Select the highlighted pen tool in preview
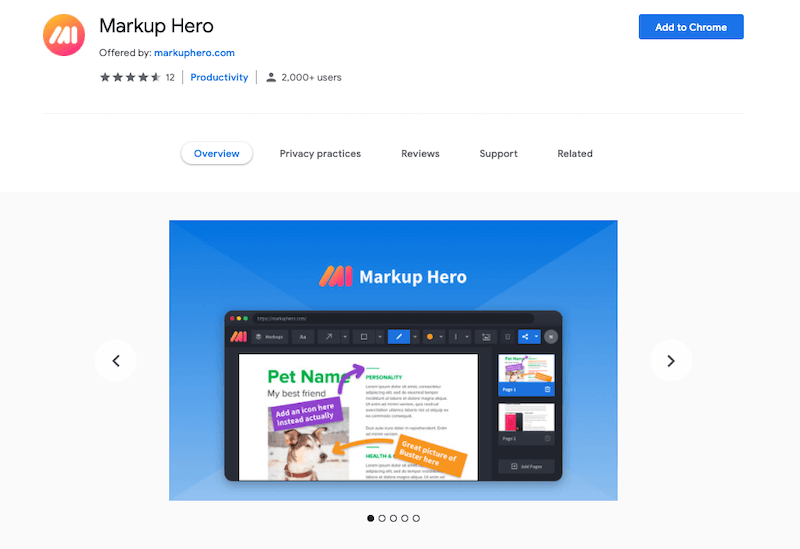The width and height of the screenshot is (800, 549). pos(399,337)
